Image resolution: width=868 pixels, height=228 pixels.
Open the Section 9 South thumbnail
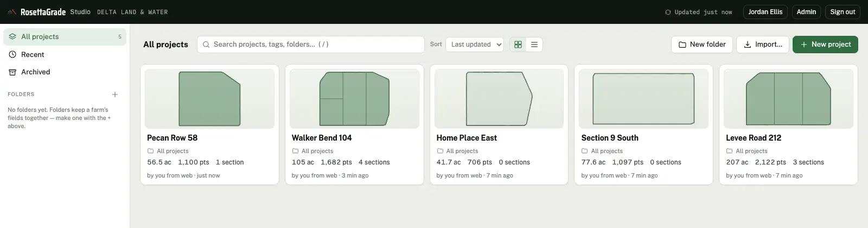point(643,99)
